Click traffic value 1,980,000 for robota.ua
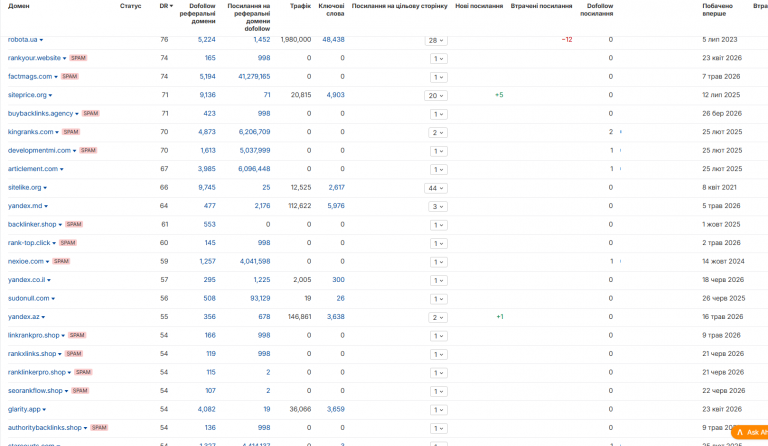 click(x=296, y=40)
